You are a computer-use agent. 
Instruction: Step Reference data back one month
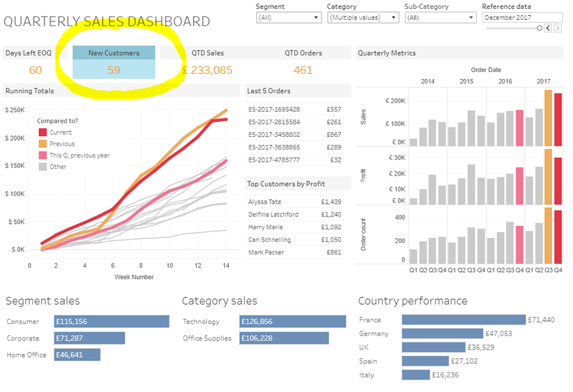[548, 28]
